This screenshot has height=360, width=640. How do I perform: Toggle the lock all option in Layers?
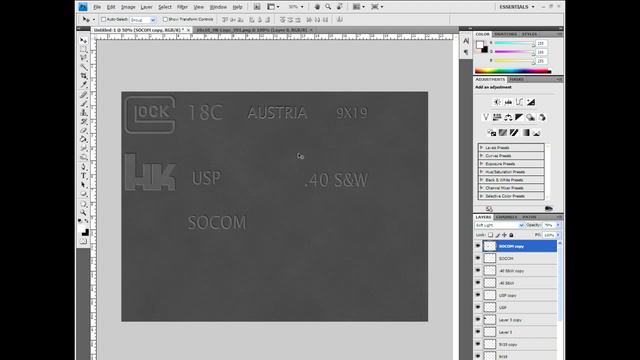click(511, 235)
